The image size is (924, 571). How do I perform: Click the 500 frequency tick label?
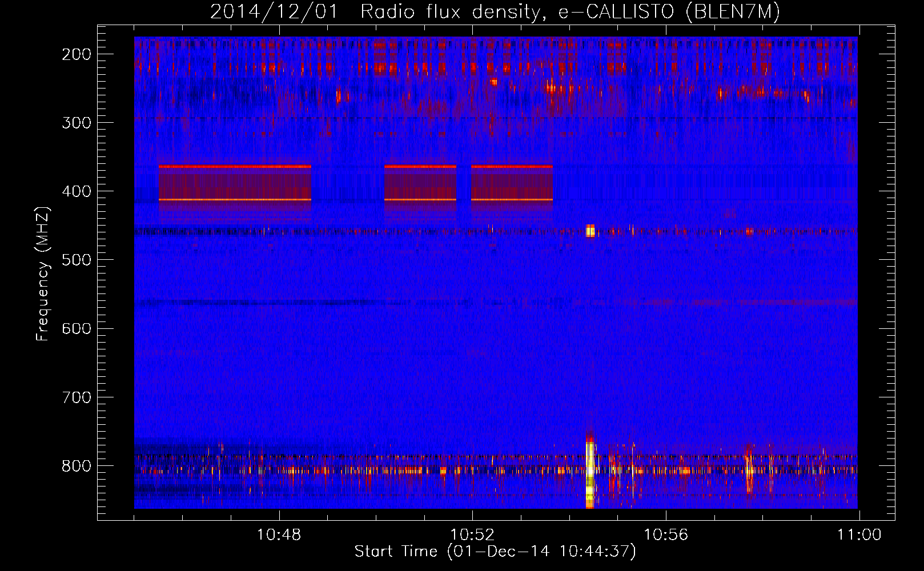[x=76, y=260]
